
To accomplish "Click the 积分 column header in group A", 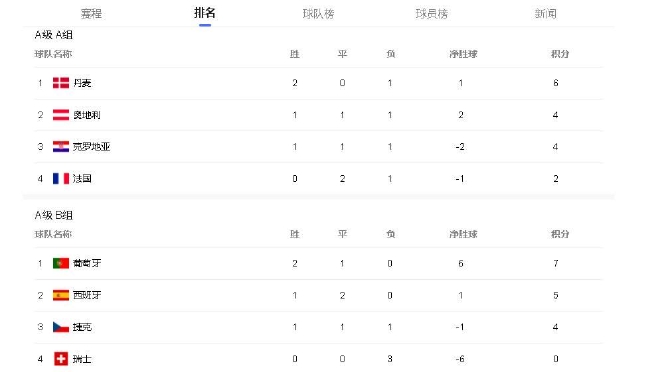I will point(560,54).
